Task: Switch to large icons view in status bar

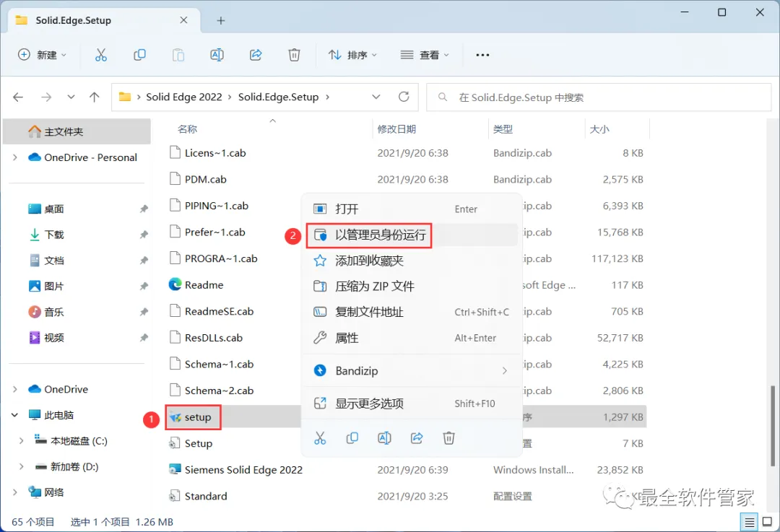Action: click(768, 522)
